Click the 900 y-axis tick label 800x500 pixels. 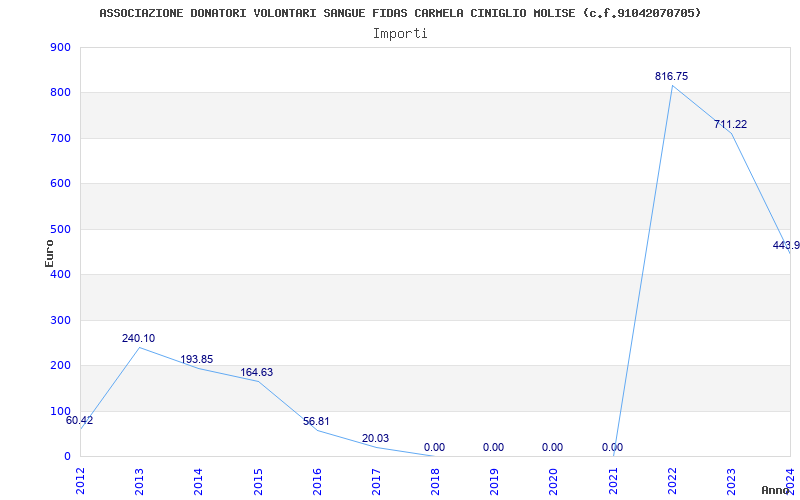tap(60, 48)
